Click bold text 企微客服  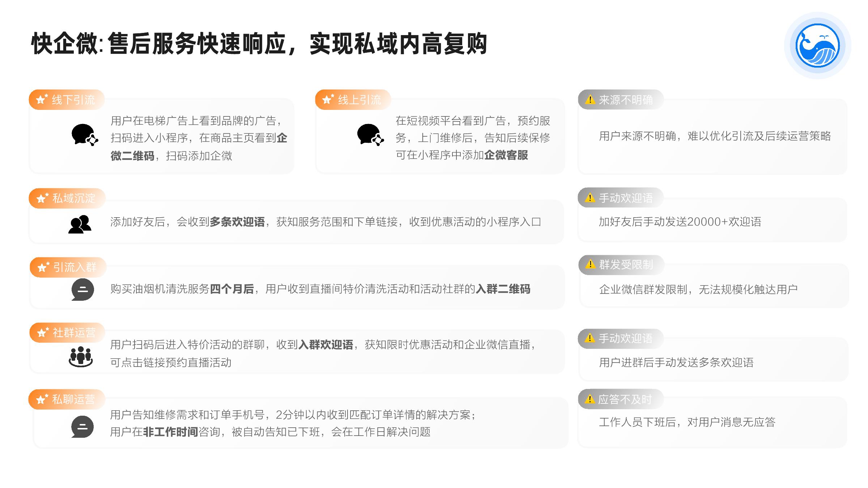click(x=506, y=155)
